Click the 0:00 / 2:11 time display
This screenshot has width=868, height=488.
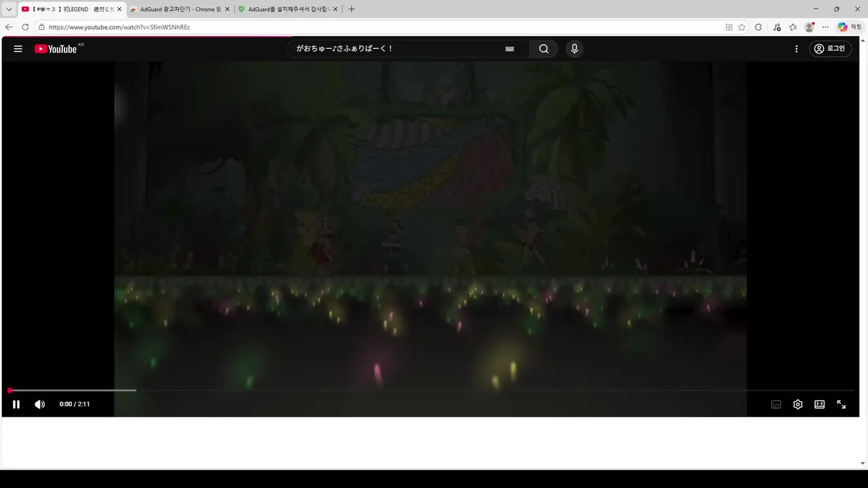pos(75,404)
